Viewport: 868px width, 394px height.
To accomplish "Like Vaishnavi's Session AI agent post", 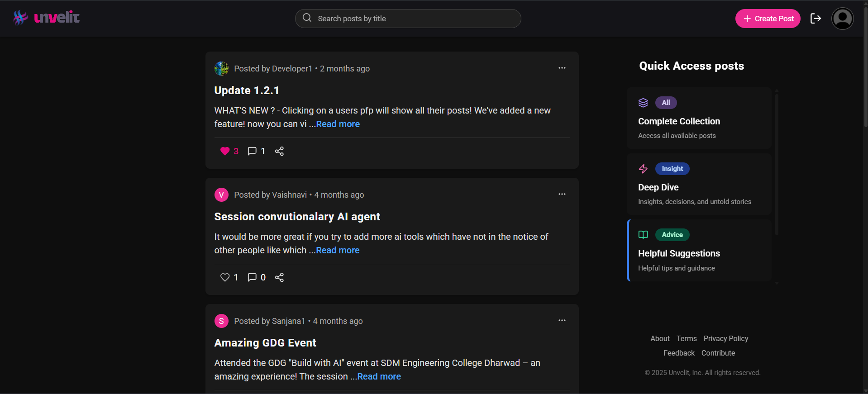I will 225,277.
